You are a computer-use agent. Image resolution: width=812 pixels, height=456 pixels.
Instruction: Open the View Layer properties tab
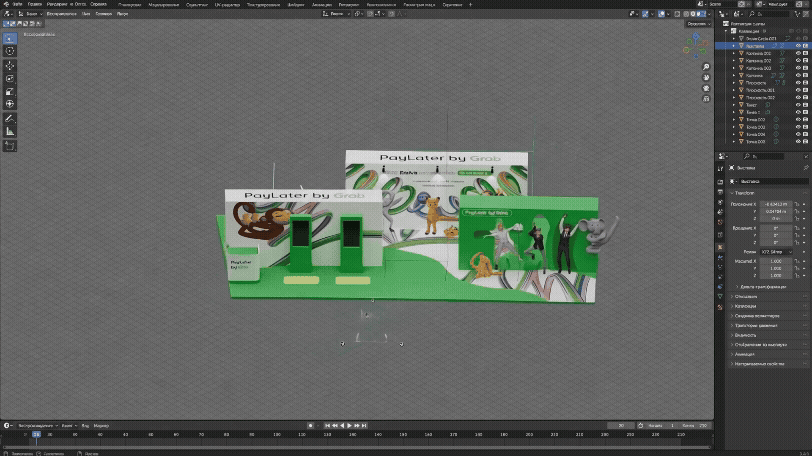pos(720,202)
